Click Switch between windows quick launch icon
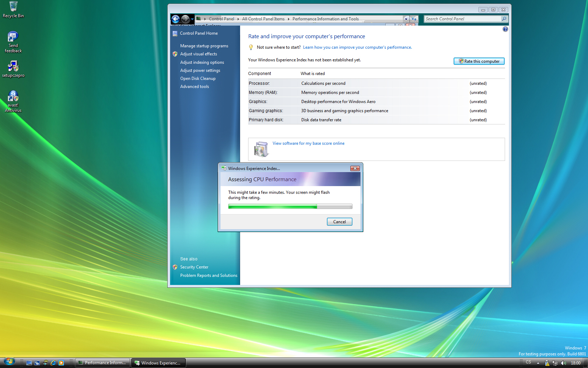 click(37, 363)
